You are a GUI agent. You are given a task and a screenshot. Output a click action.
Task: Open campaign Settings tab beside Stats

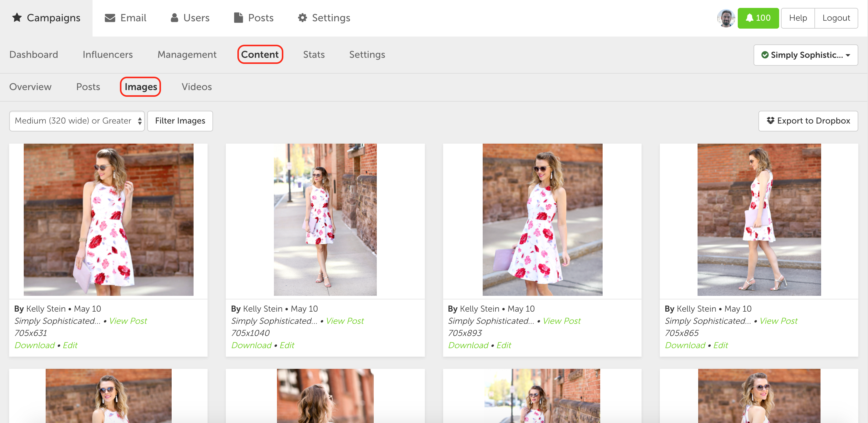[367, 54]
